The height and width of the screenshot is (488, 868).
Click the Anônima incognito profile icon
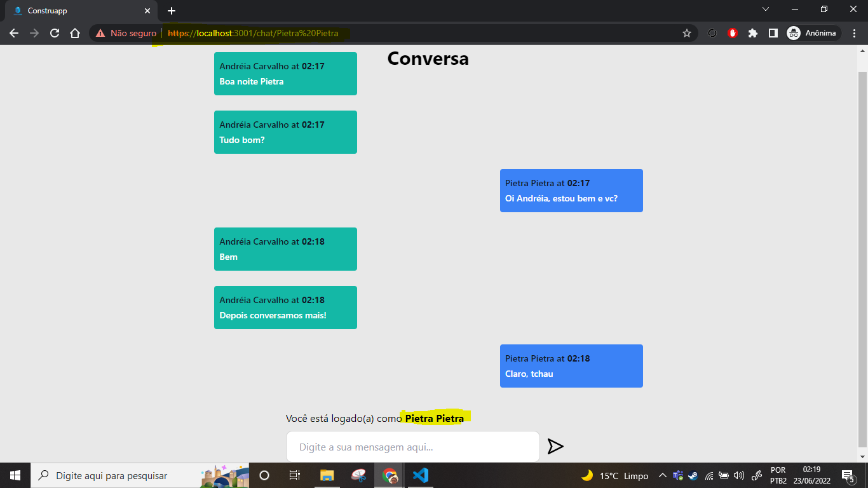click(793, 32)
